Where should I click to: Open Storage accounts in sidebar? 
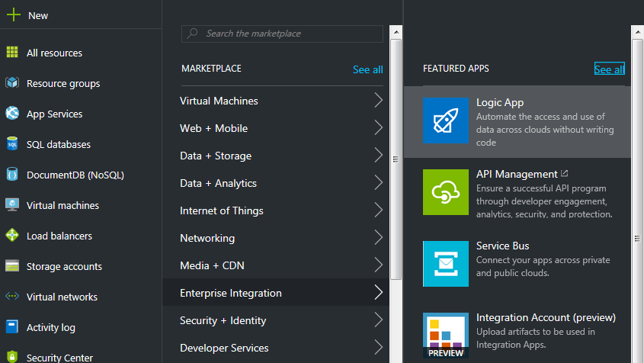[x=64, y=266]
